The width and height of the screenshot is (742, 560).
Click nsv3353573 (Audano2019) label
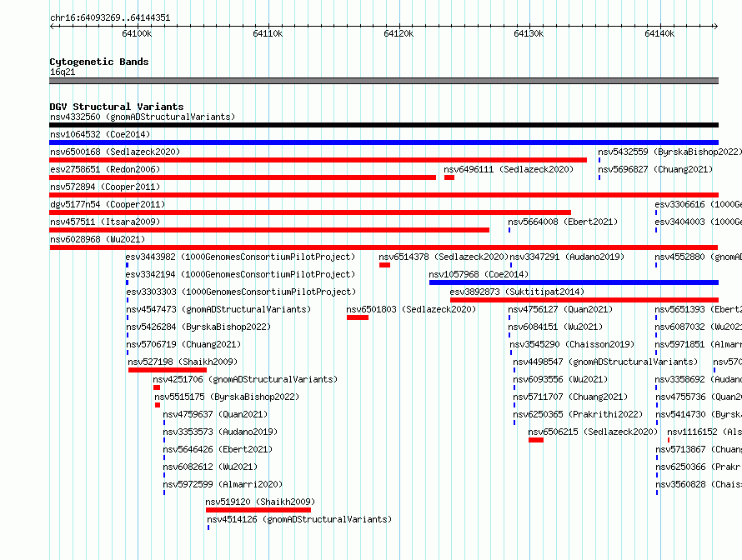pos(220,432)
